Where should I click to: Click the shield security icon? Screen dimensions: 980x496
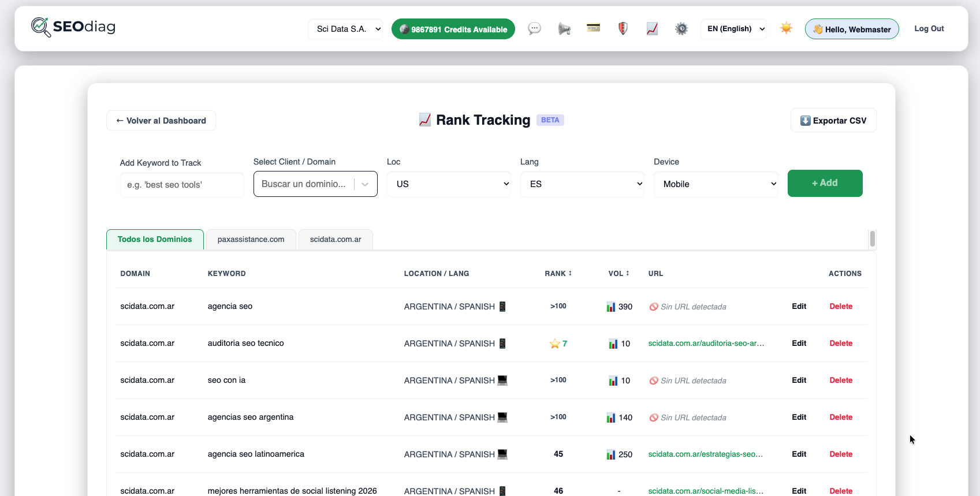623,28
